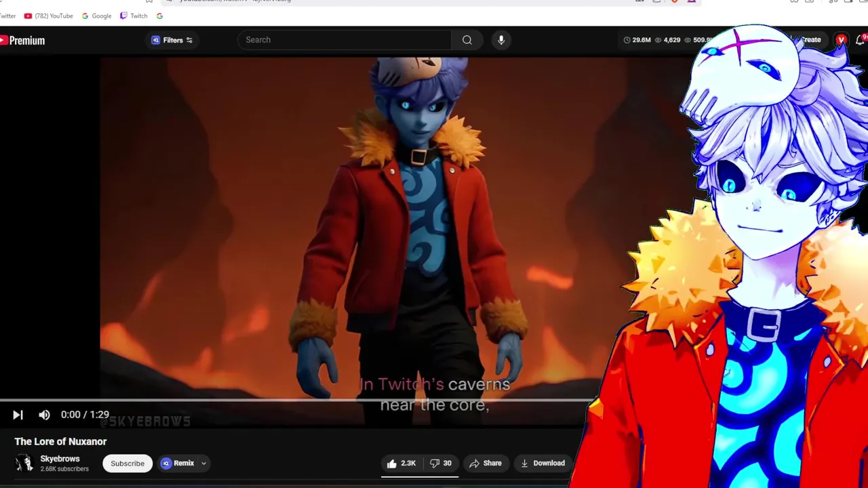Download the video

tap(542, 464)
